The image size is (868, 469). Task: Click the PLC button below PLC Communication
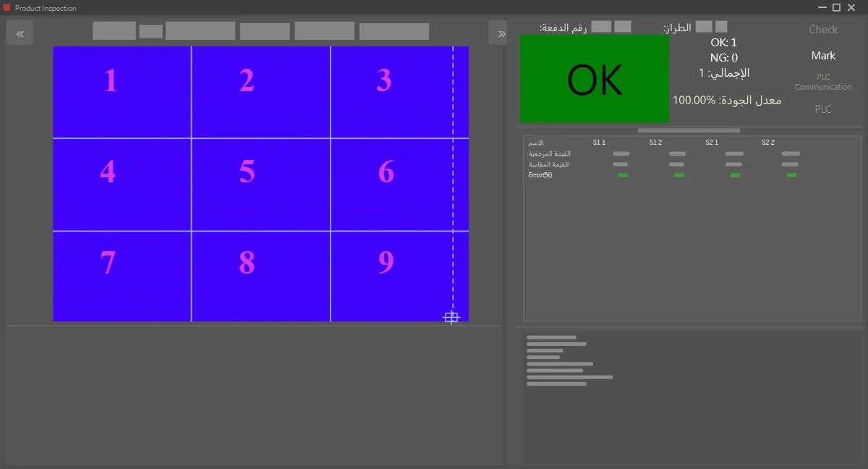(x=823, y=109)
